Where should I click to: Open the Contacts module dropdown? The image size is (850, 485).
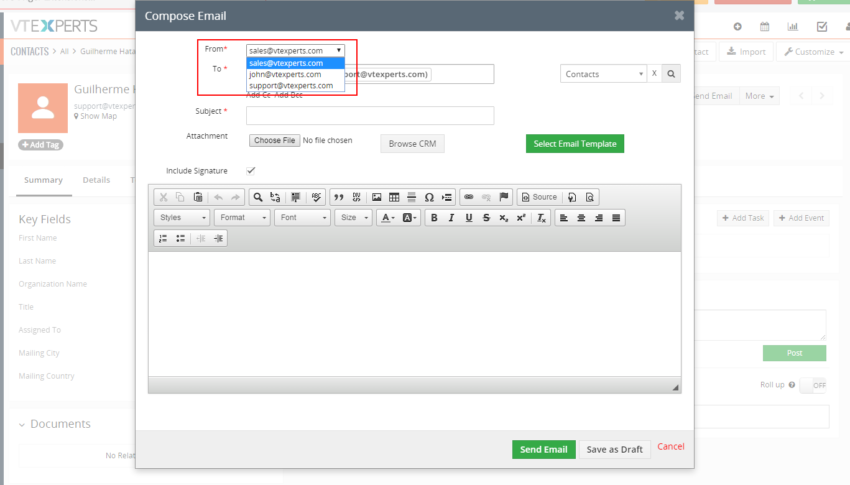(x=603, y=74)
